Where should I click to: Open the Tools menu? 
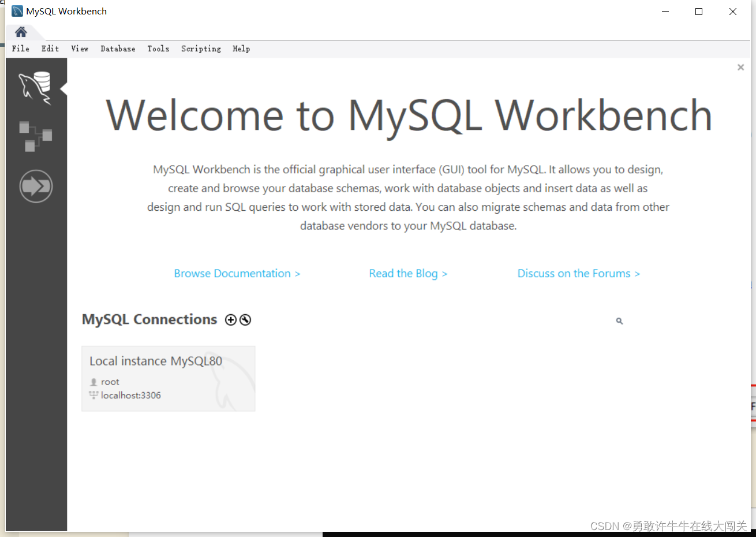point(158,49)
